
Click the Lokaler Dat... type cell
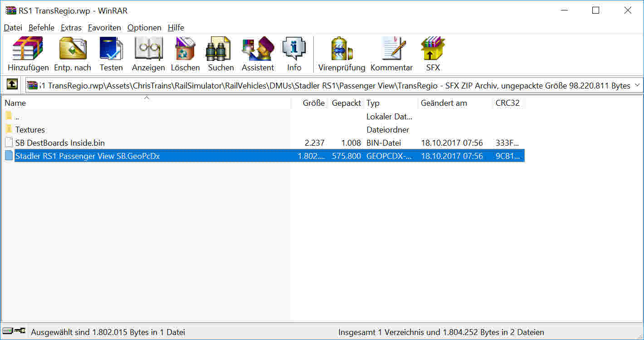389,117
